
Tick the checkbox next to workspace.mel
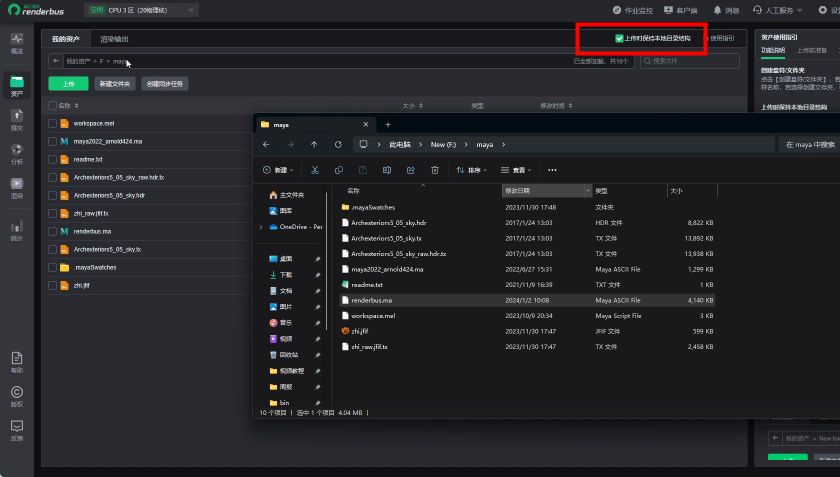[x=52, y=123]
